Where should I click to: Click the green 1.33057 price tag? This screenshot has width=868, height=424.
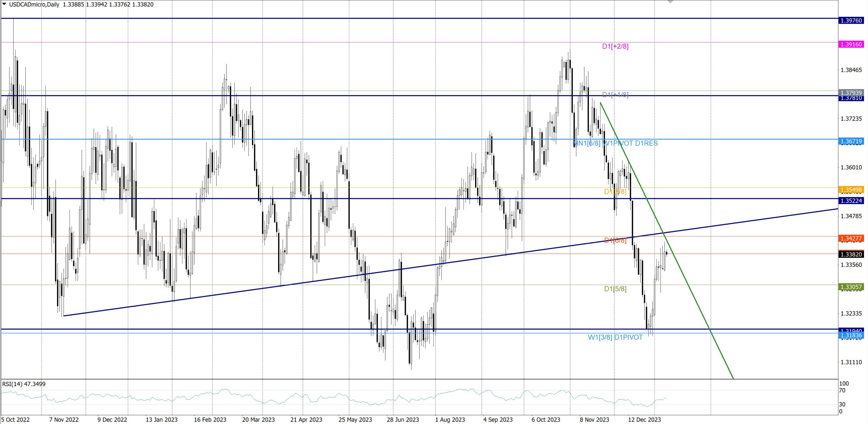(x=851, y=287)
